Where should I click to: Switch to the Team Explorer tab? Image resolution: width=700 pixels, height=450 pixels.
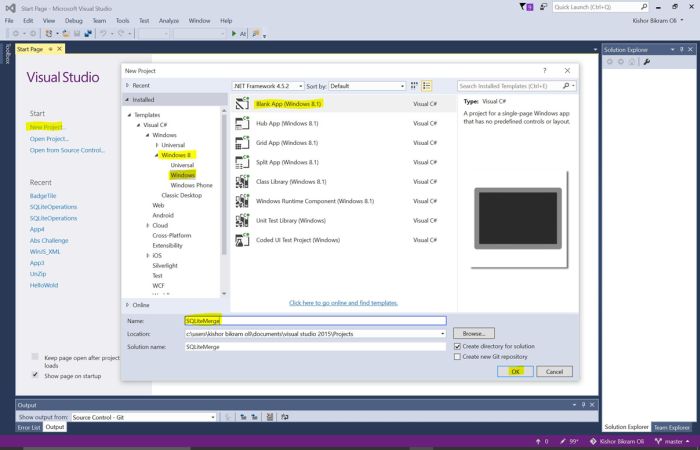671,427
